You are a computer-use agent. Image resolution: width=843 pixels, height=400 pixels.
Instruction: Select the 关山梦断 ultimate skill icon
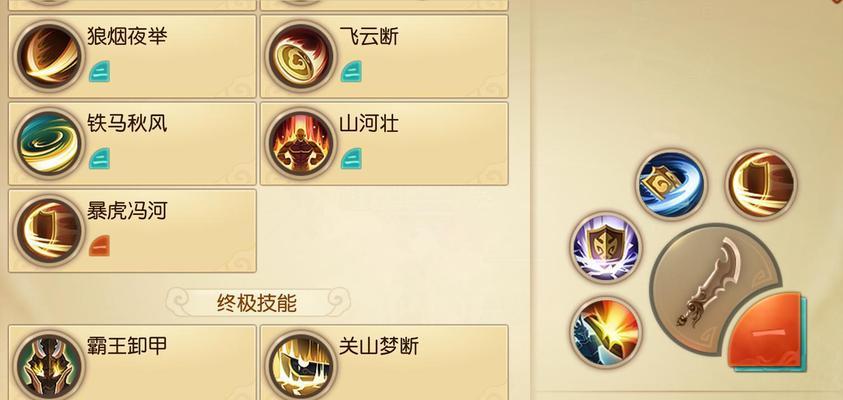tap(301, 366)
